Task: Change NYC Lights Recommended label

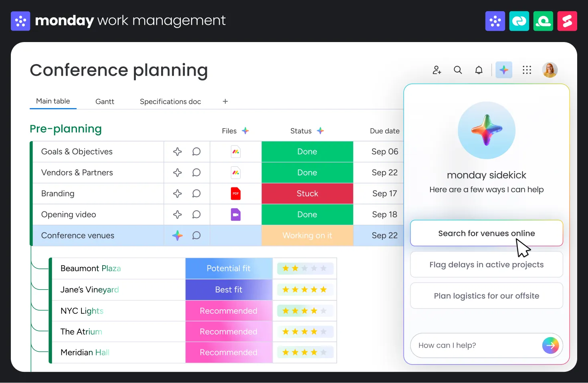Action: pyautogui.click(x=229, y=311)
